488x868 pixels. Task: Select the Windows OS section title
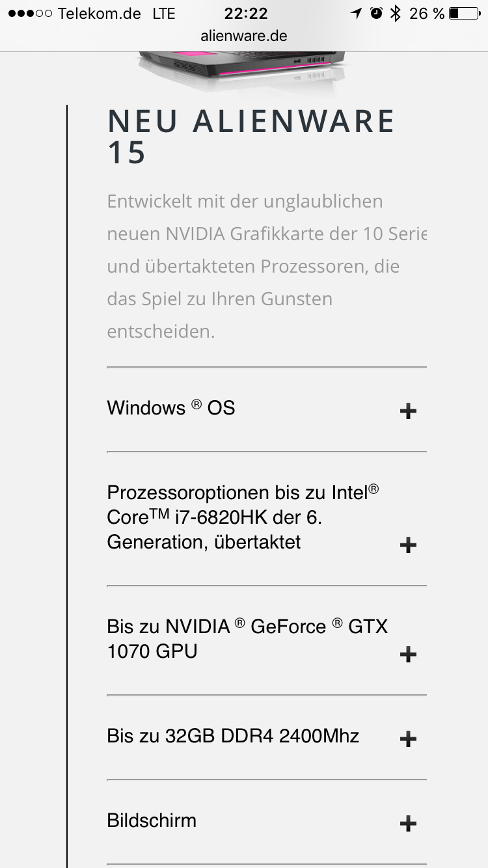pyautogui.click(x=171, y=408)
